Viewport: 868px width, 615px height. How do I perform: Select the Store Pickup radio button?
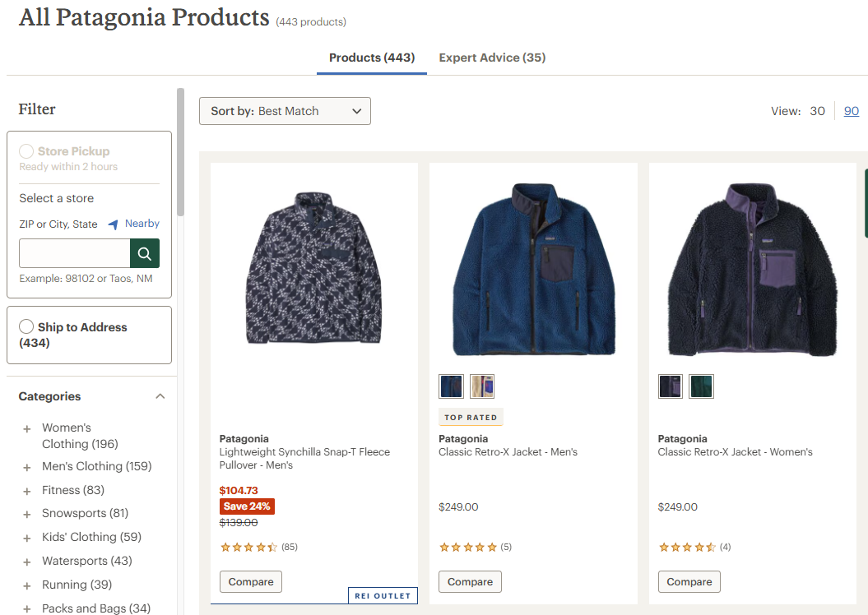click(26, 151)
